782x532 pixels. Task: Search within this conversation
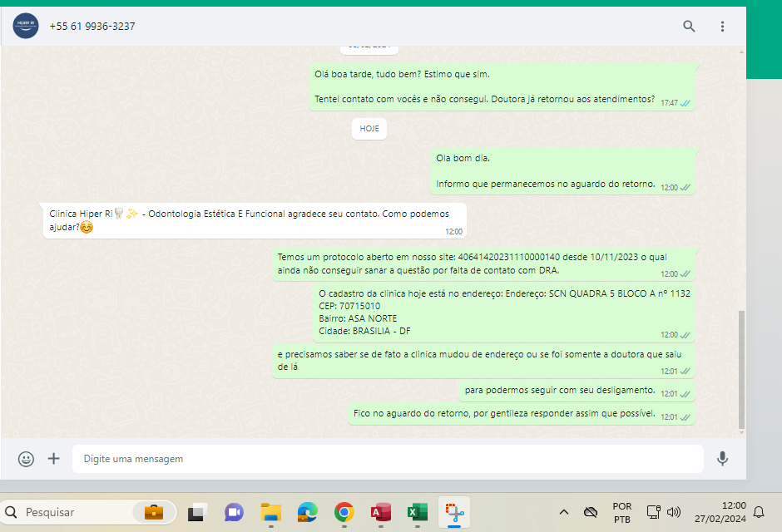click(689, 27)
